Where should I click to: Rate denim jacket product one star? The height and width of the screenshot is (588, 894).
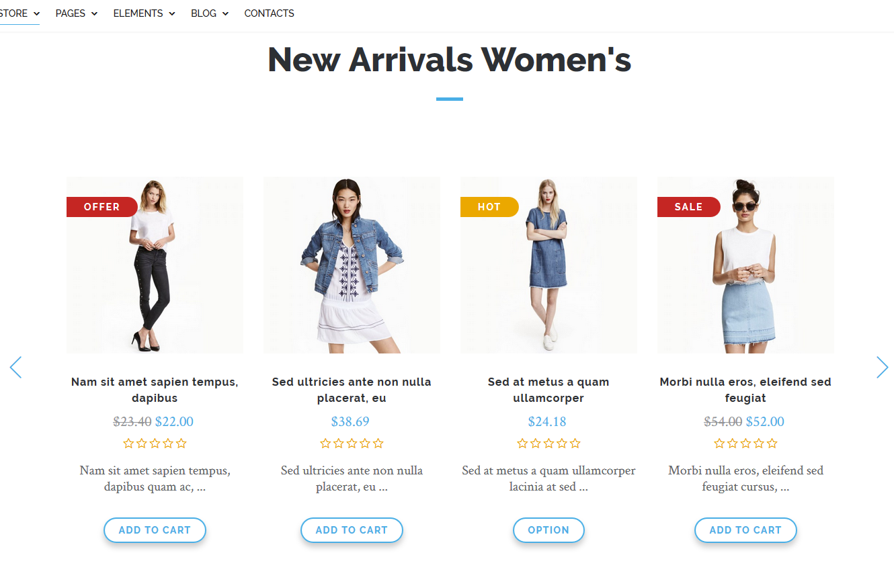pyautogui.click(x=326, y=444)
